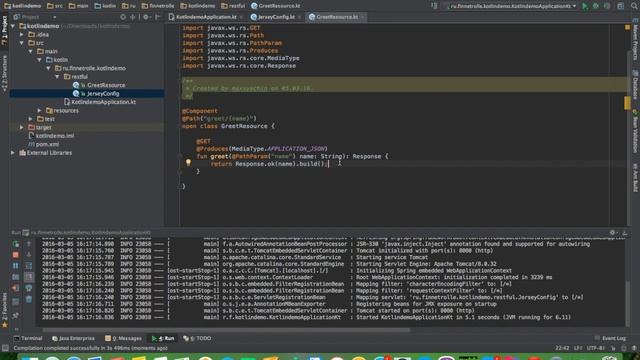640x360 pixels.
Task: Click the Make Project build icon
Action: pos(434,6)
